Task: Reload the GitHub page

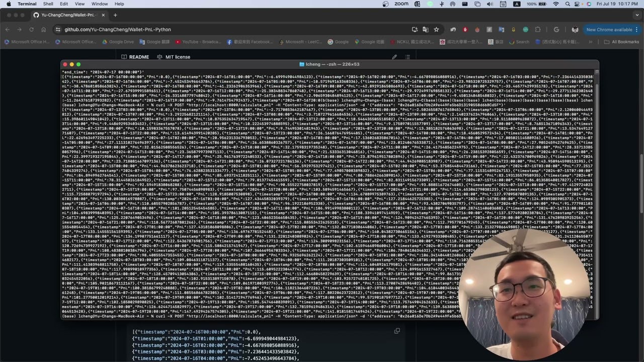Action: (x=31, y=30)
